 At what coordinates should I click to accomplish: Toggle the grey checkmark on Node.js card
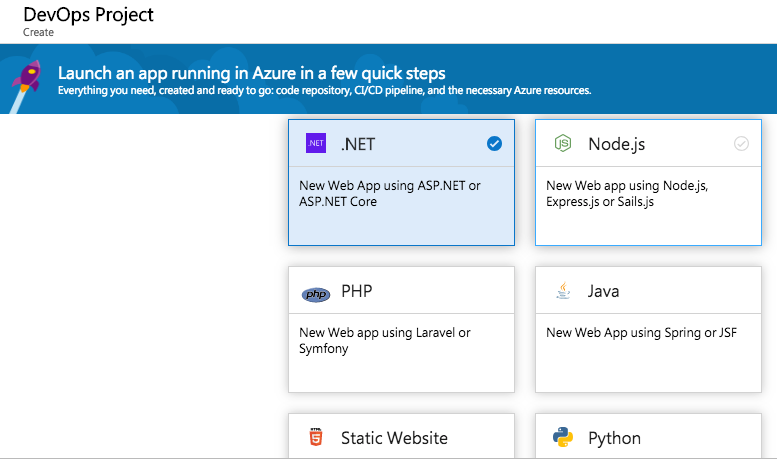click(741, 144)
